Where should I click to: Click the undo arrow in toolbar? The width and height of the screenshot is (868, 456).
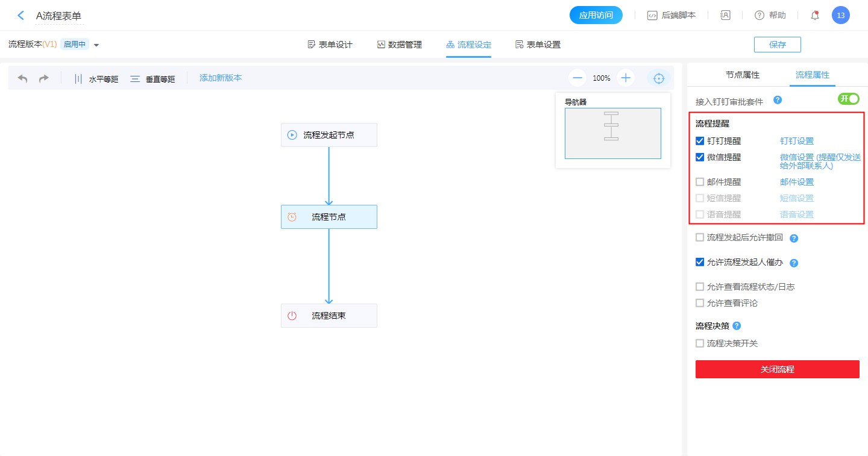[x=23, y=78]
